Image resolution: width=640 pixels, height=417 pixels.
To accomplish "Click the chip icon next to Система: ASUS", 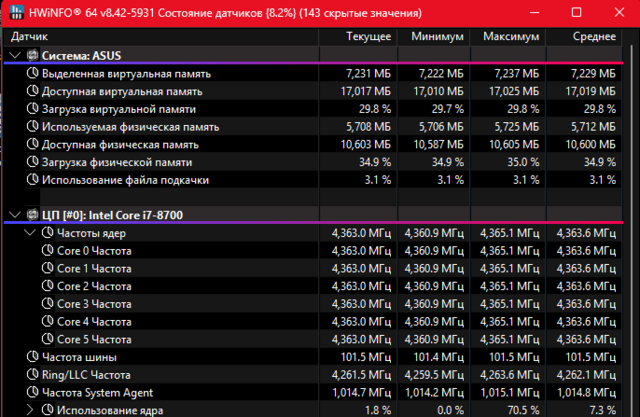I will click(x=31, y=55).
